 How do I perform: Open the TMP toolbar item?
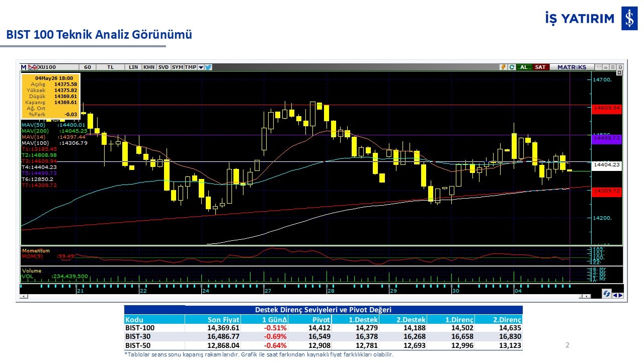[190, 67]
